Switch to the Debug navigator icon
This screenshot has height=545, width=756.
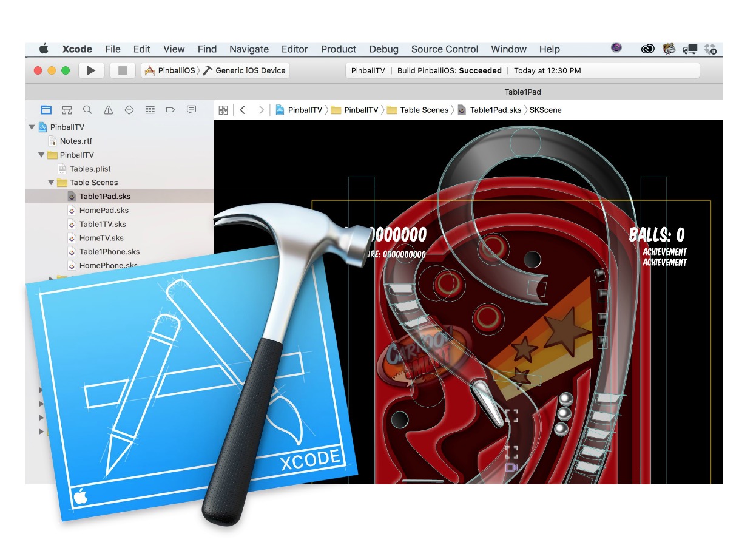[x=150, y=110]
